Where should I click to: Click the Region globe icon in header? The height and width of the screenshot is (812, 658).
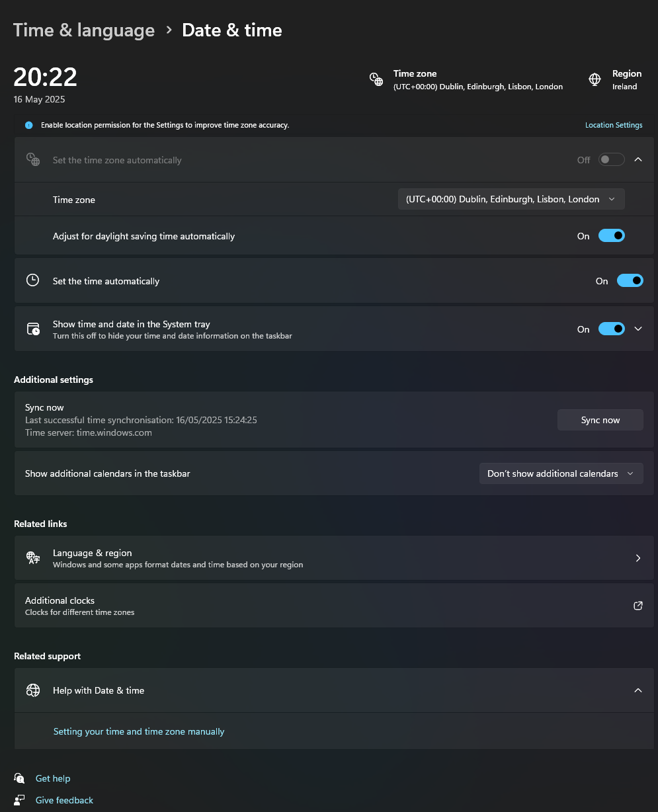[595, 79]
